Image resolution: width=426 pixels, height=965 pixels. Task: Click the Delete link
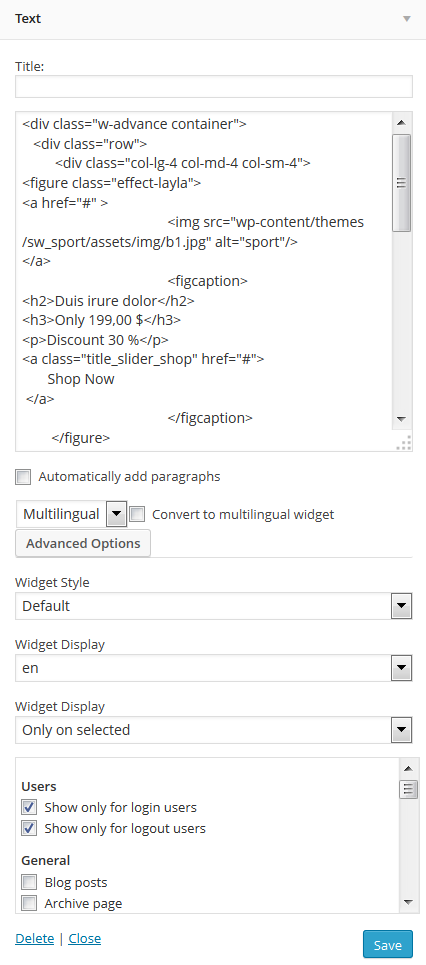pos(34,939)
